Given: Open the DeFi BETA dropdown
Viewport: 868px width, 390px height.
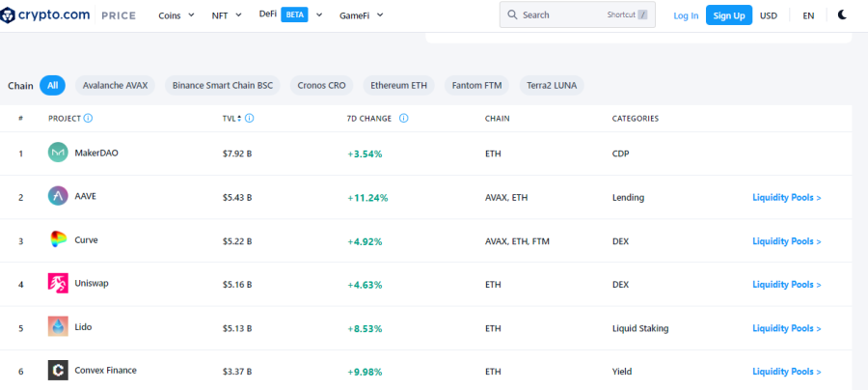Looking at the screenshot, I should click(290, 14).
